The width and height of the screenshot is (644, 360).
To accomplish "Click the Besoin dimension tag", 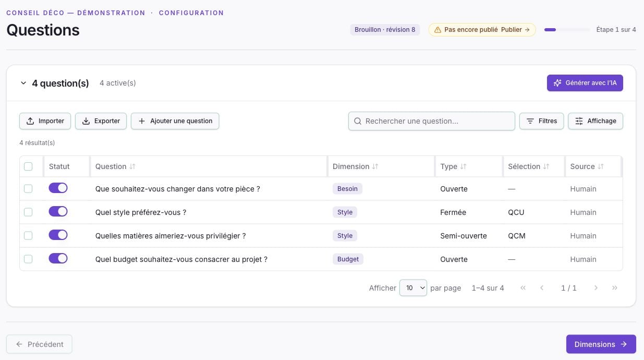I will click(x=347, y=189).
